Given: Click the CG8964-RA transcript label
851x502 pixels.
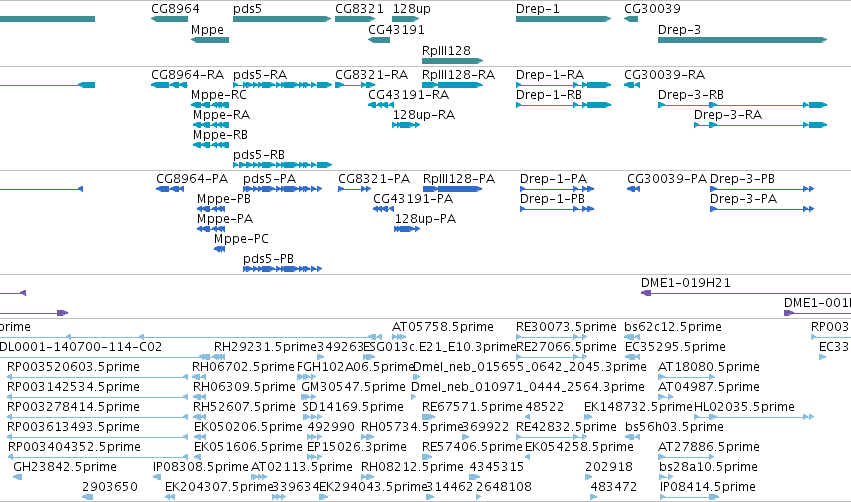Looking at the screenshot, I should point(188,74).
